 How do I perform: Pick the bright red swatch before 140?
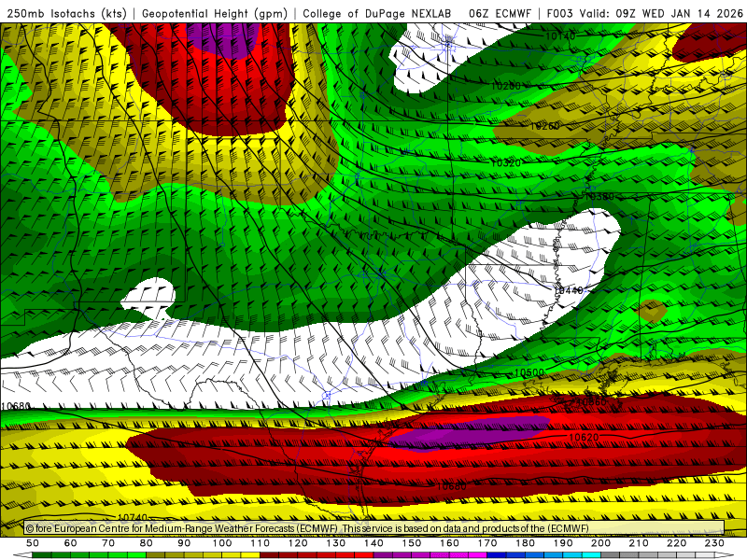click(364, 555)
